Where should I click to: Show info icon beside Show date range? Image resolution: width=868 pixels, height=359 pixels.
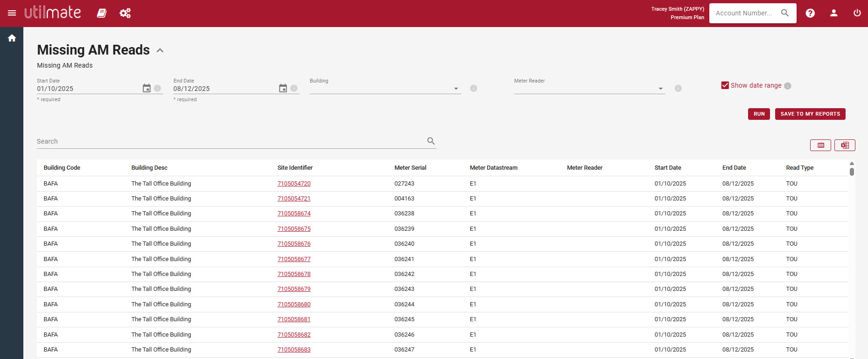[788, 86]
